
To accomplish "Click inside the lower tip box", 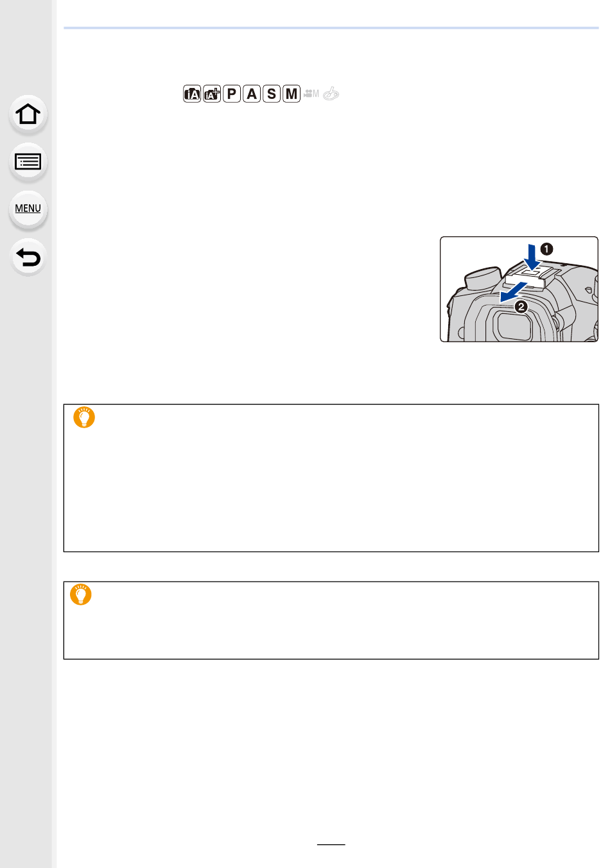I will (x=331, y=620).
